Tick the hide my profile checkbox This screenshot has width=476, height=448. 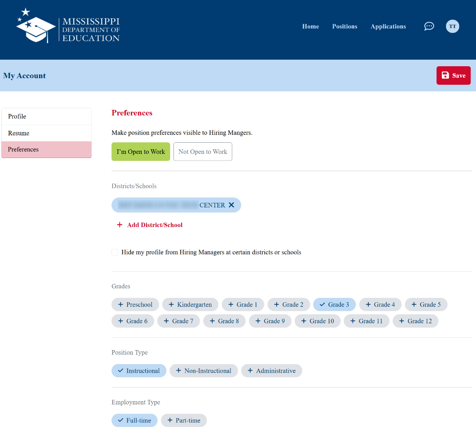tap(115, 252)
